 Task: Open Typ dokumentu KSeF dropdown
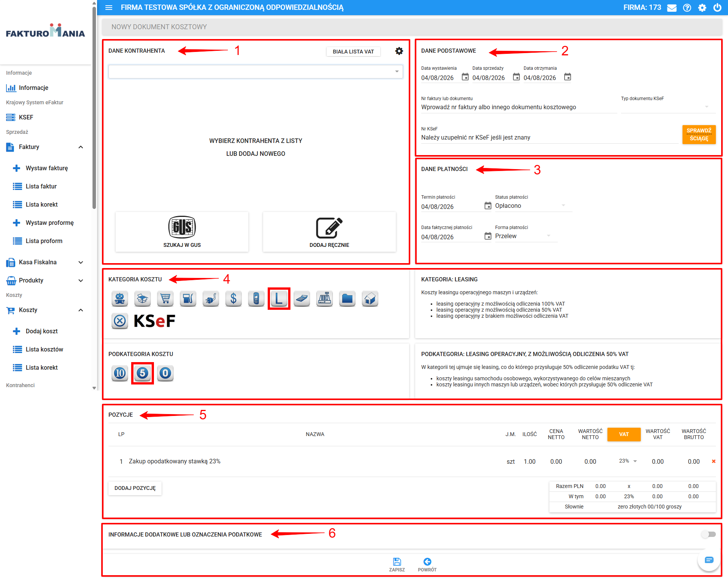pos(668,107)
